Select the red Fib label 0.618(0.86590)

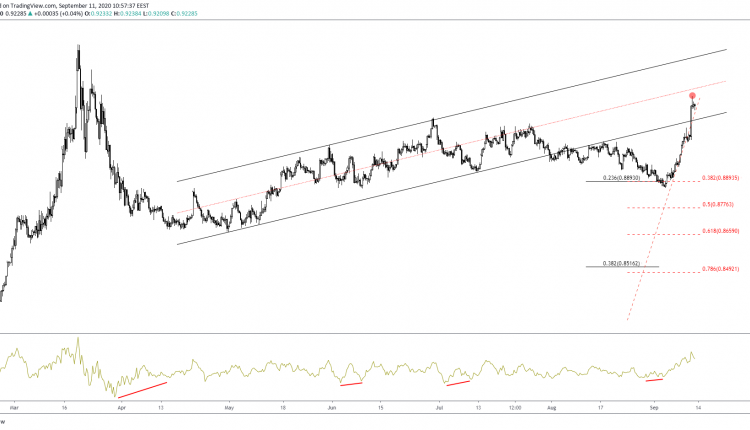pos(720,231)
